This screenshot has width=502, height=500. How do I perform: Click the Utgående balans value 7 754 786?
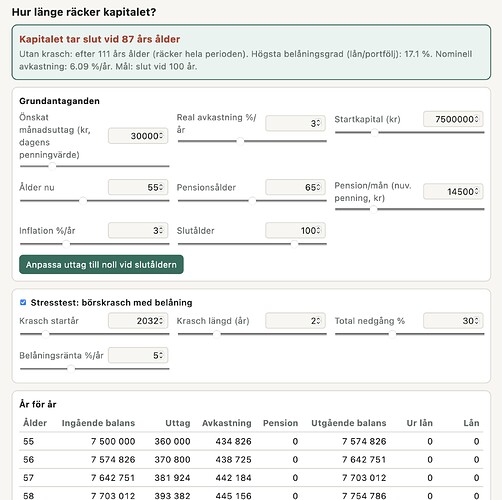[364, 496]
